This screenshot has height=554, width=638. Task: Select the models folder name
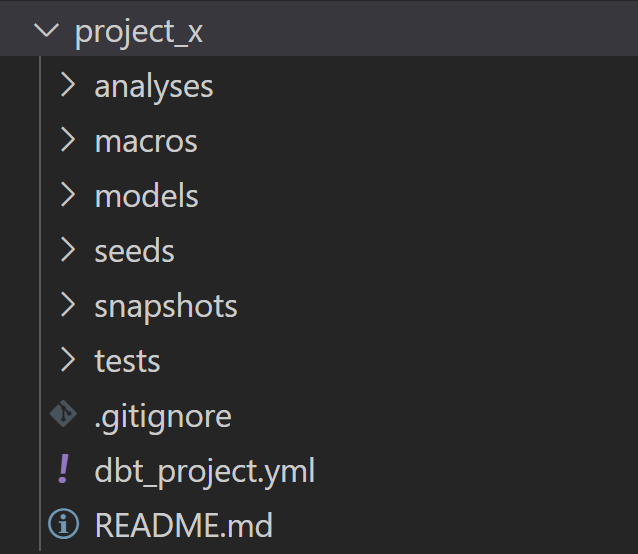tap(146, 195)
